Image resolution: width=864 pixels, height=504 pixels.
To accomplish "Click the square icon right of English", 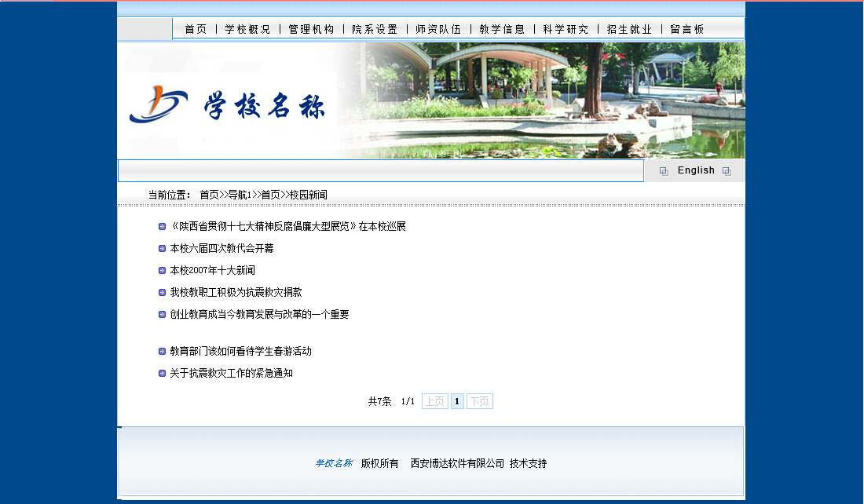I will point(727,171).
